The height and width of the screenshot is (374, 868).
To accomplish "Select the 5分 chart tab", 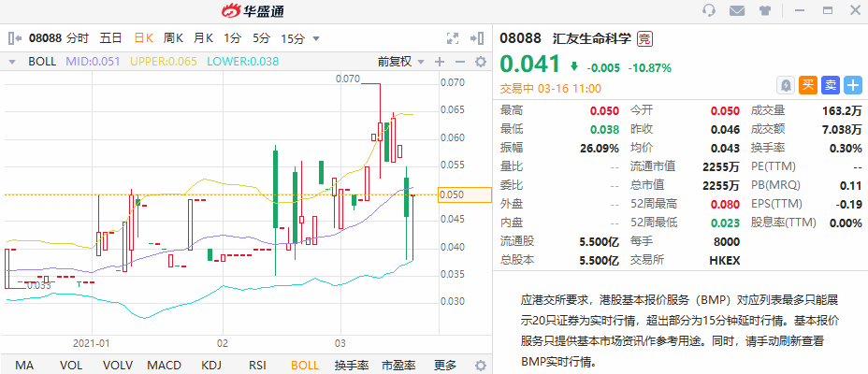I will [x=261, y=38].
